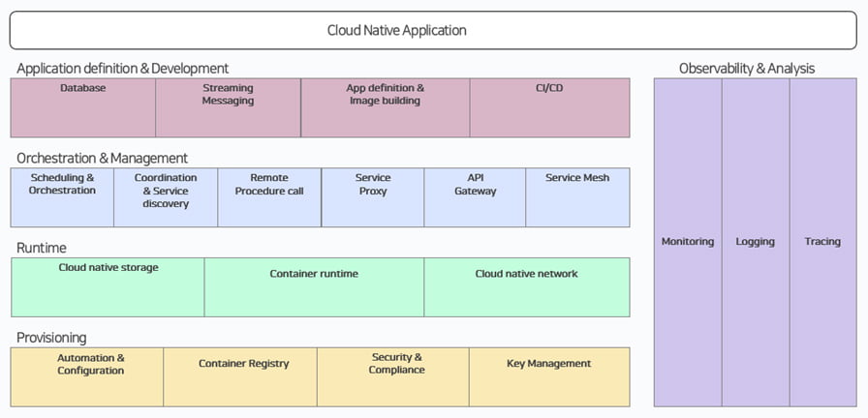Viewport: 868px width, 418px height.
Task: Click the Cloud Native Application title box
Action: 433,30
